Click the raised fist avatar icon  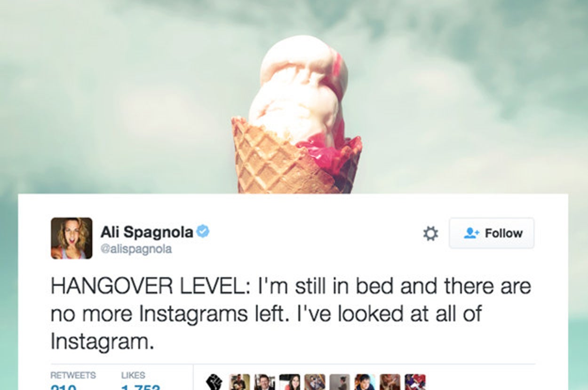tap(214, 382)
